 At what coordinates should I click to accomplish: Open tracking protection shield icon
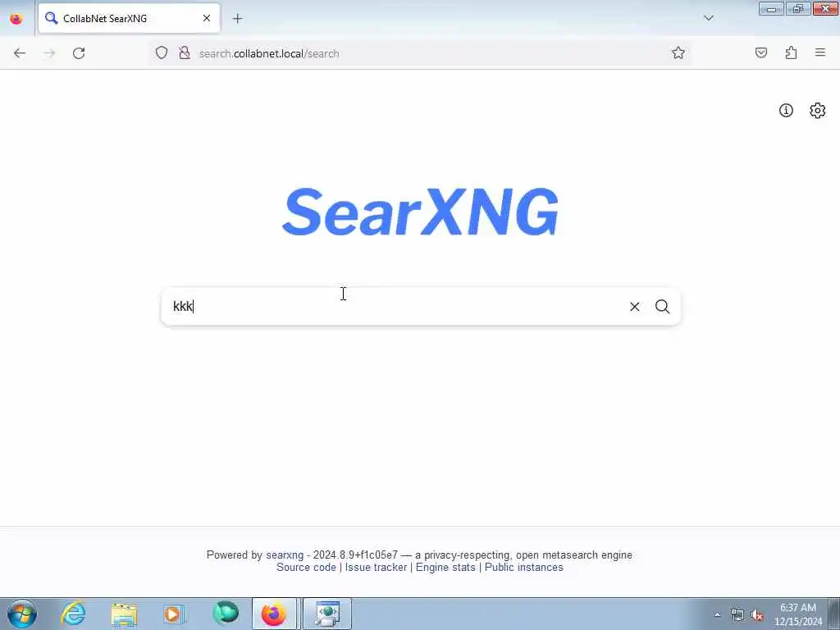[162, 53]
